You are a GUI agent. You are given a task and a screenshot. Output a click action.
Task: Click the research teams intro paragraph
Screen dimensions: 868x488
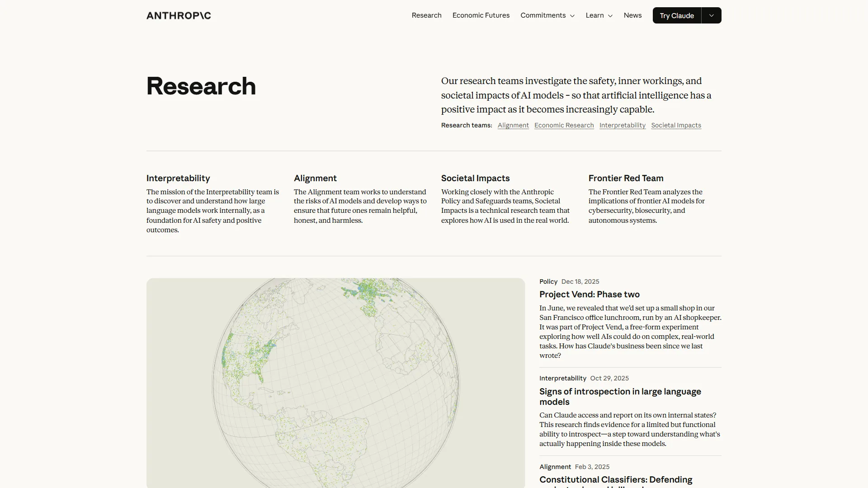click(x=576, y=95)
